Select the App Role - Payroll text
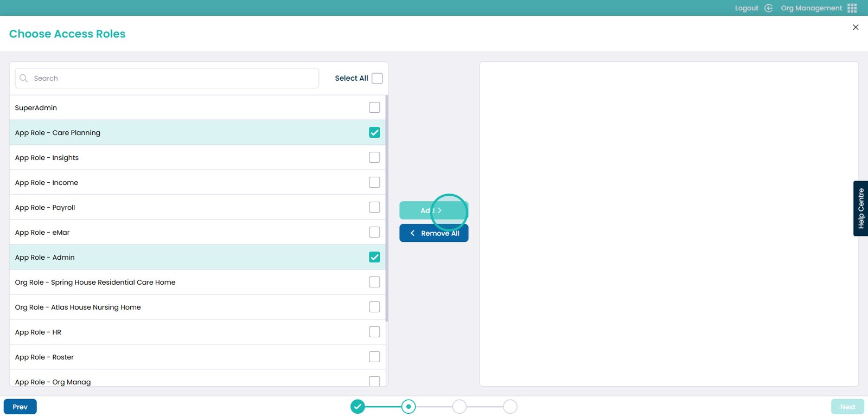The image size is (868, 417). tap(45, 208)
